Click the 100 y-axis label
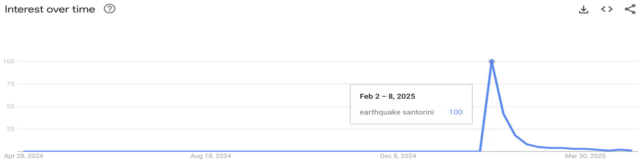 (9, 61)
